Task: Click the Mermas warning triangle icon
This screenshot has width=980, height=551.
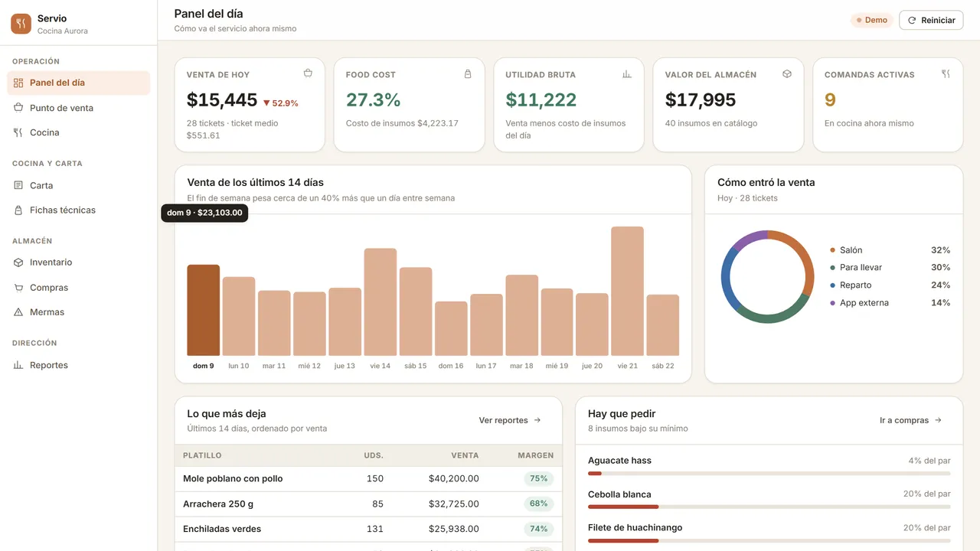Action: click(x=18, y=312)
